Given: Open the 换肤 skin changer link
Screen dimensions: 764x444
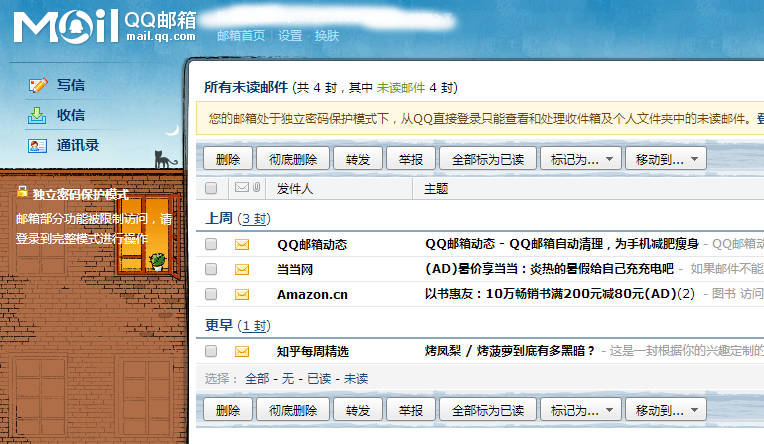Looking at the screenshot, I should click(326, 36).
